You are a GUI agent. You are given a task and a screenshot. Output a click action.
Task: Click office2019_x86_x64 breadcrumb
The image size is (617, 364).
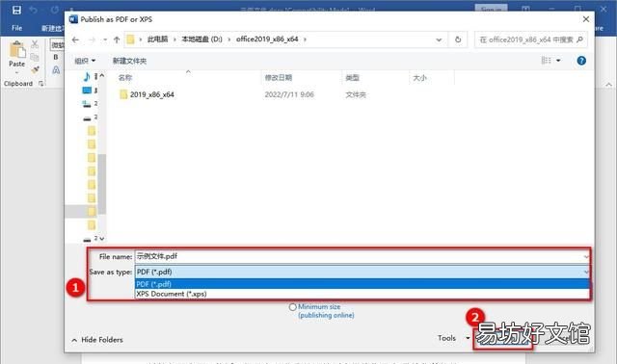[267, 39]
